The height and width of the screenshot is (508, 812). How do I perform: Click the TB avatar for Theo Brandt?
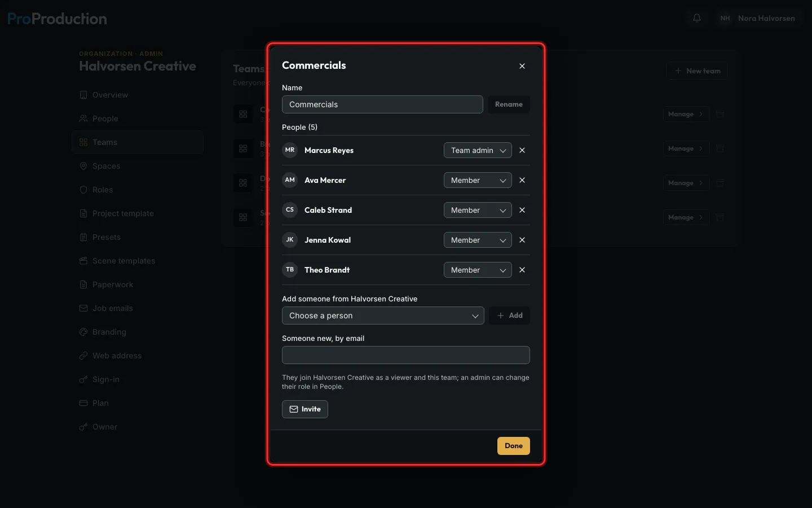coord(290,270)
